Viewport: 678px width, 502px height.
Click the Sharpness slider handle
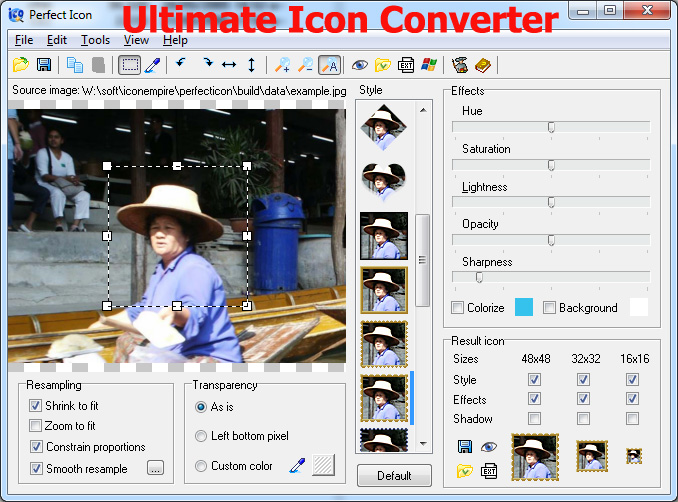click(x=479, y=277)
